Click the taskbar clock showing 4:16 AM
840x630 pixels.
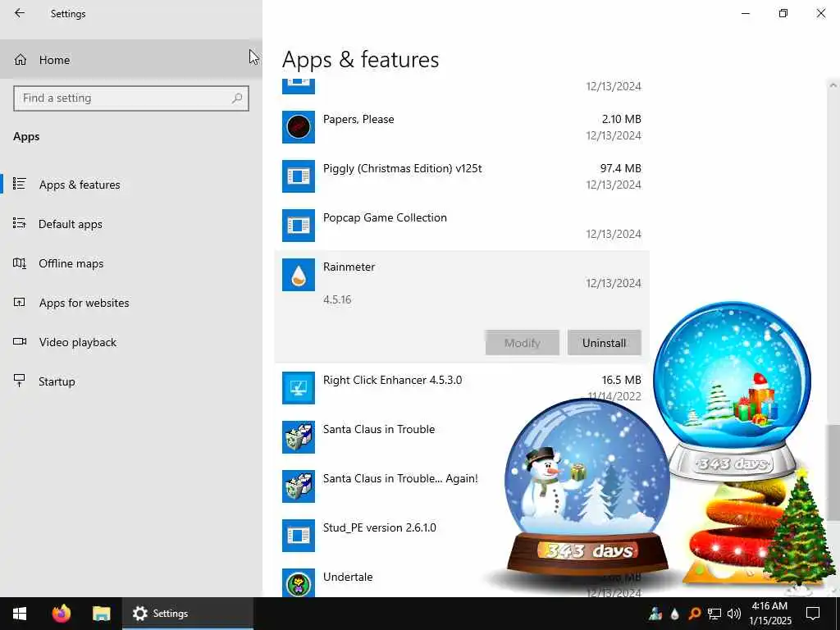click(x=769, y=614)
